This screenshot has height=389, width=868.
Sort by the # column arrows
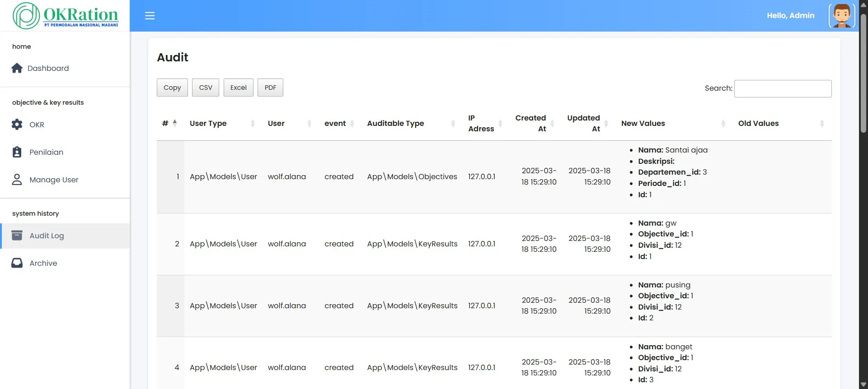[x=174, y=123]
